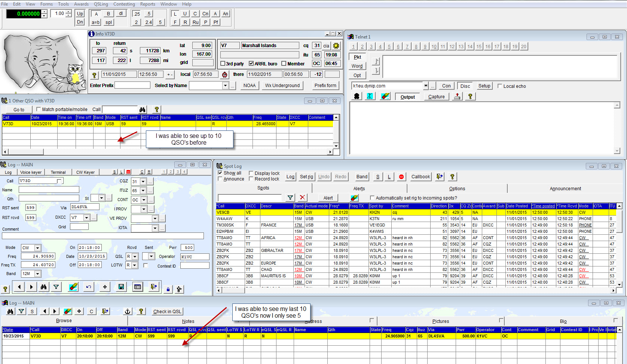
Task: Check Automatically set rig to incoming spots
Action: click(x=372, y=198)
